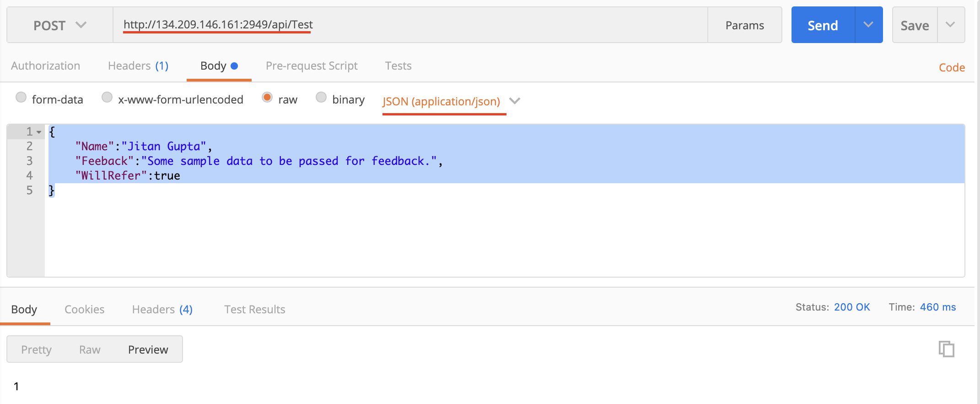Open the Params panel for the request
Image resolution: width=980 pixels, height=404 pixels.
point(744,25)
